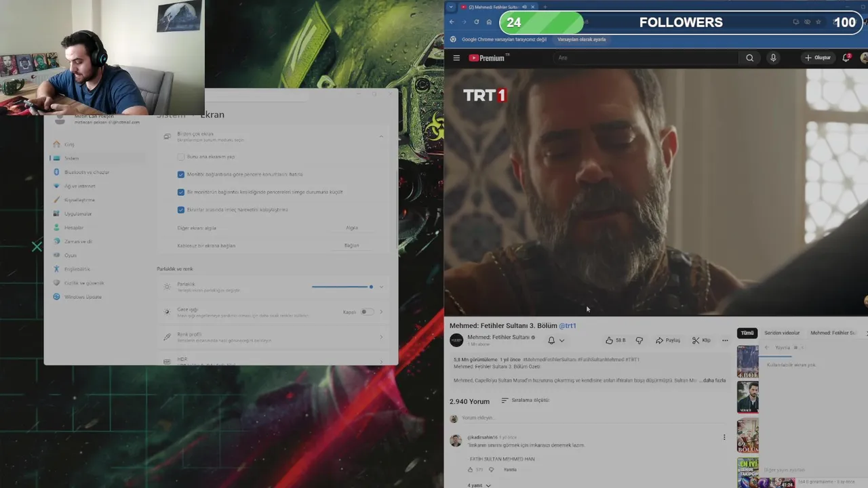Mute the Chrome tab via speaker icon
Screen dimensions: 868x488
[x=525, y=7]
